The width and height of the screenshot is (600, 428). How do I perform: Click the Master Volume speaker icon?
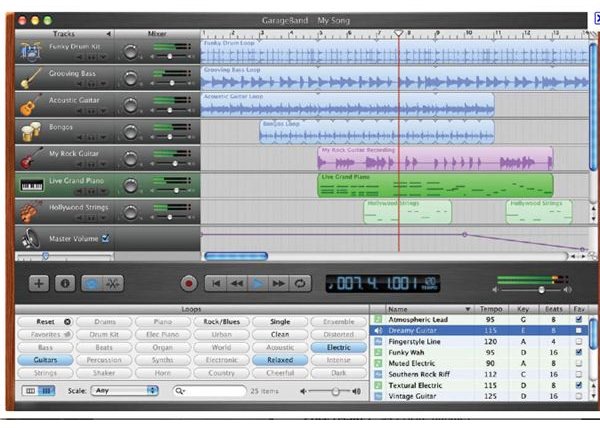(x=31, y=238)
